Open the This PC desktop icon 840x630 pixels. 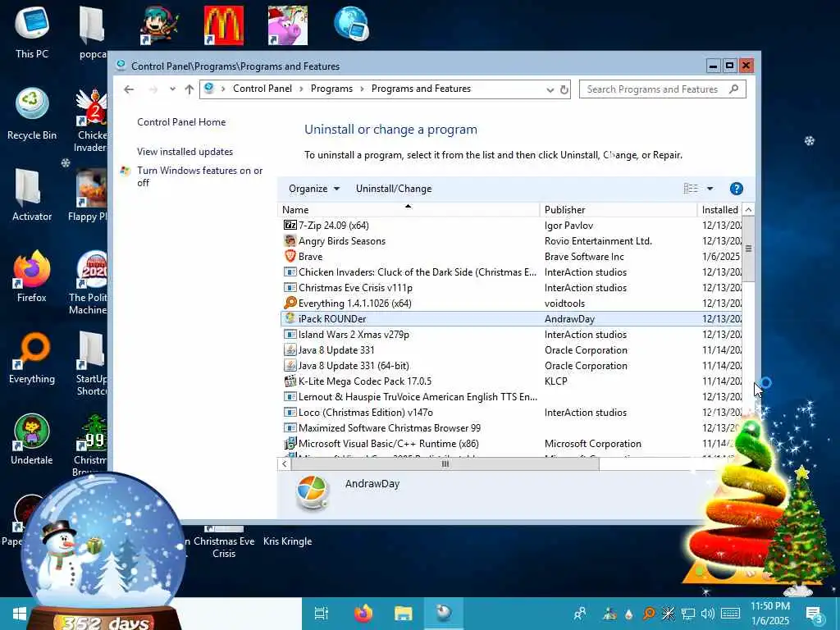(x=32, y=32)
